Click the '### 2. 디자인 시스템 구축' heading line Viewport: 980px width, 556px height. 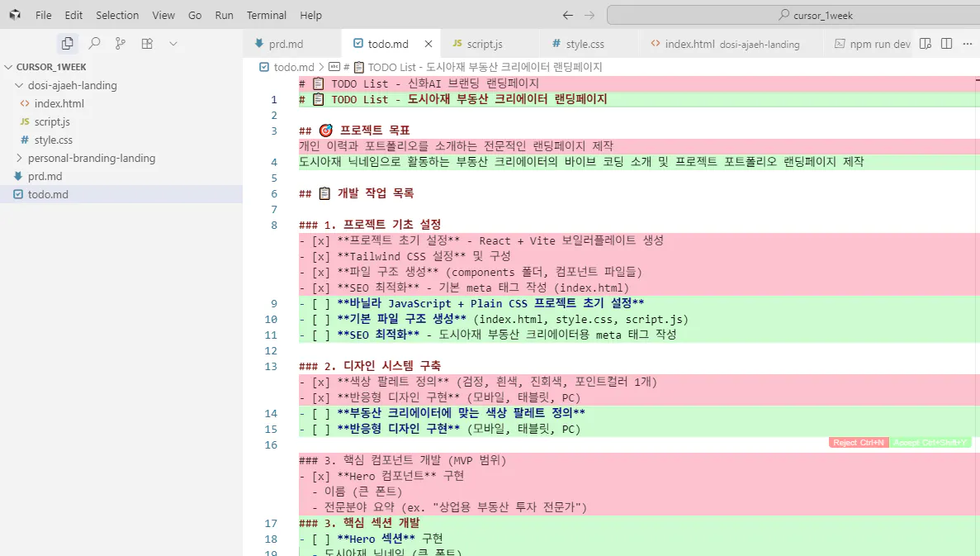pos(370,366)
